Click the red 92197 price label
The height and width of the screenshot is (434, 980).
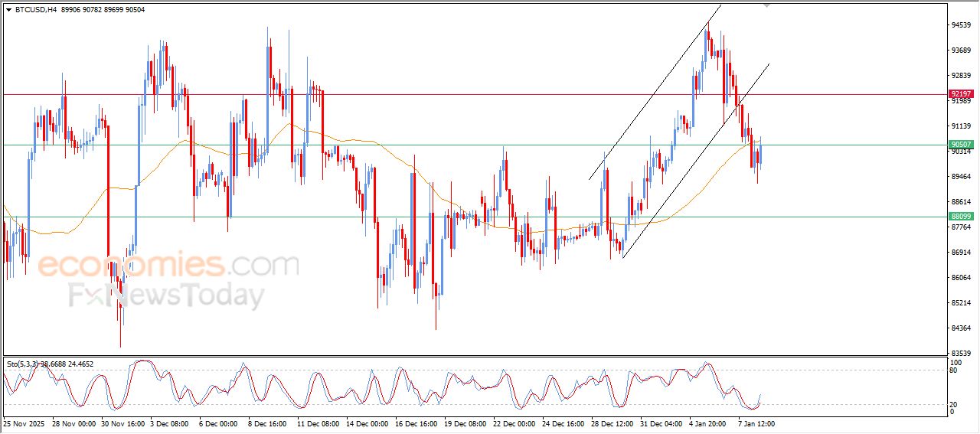click(x=961, y=94)
